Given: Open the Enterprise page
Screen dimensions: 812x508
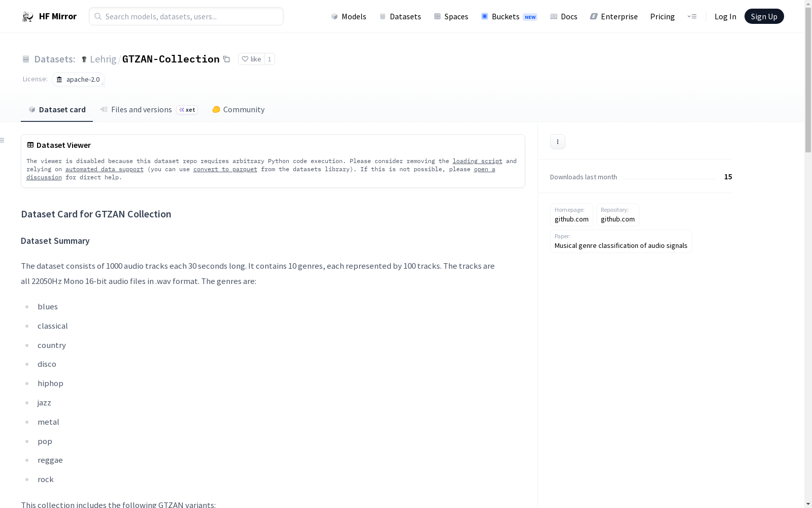Looking at the screenshot, I should coord(614,17).
